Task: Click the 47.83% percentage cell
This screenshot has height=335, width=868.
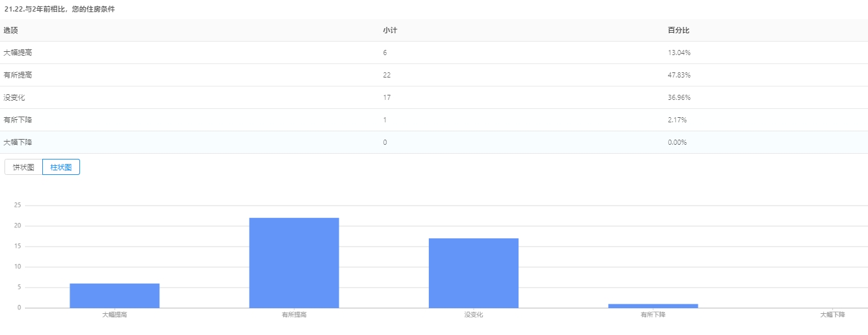Action: click(x=679, y=75)
